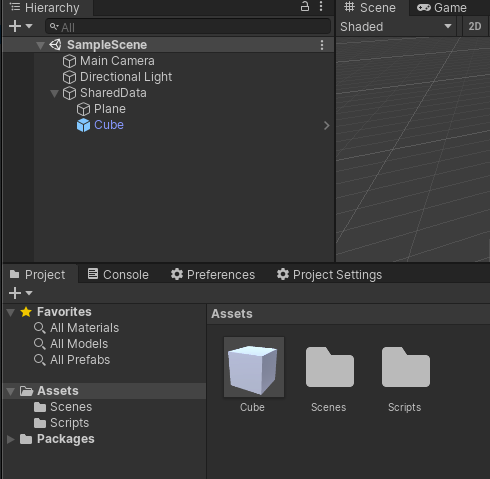Screen dimensions: 490x479
Task: Collapse the SampleScene foldout arrow
Action: click(40, 45)
